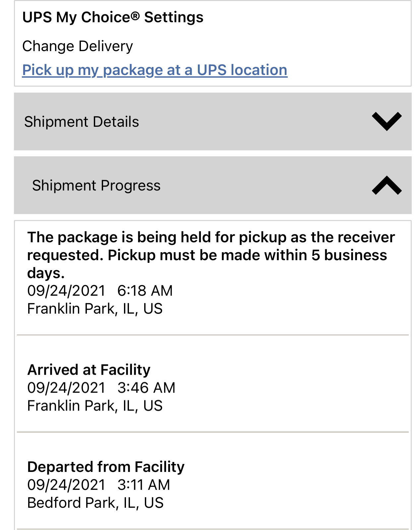
Task: Select the Departed from Facility entry title
Action: click(x=106, y=467)
